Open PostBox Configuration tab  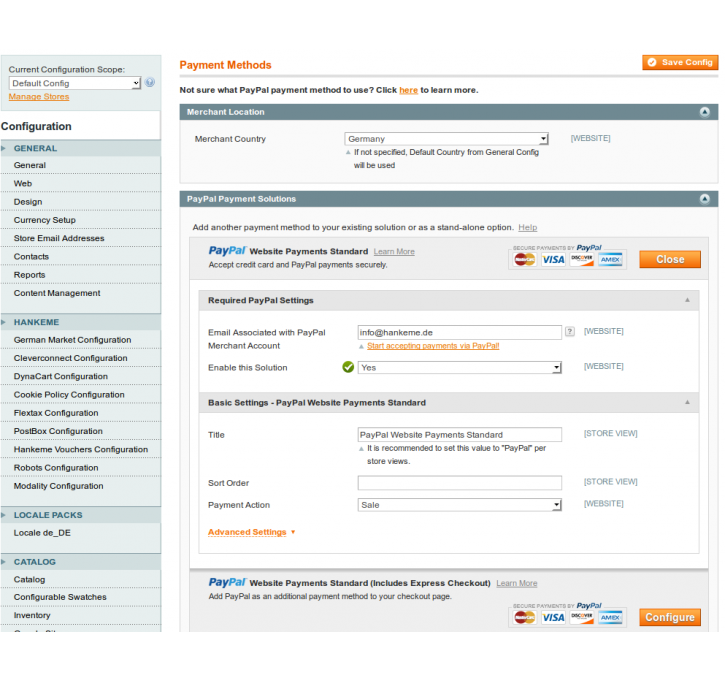(x=80, y=431)
